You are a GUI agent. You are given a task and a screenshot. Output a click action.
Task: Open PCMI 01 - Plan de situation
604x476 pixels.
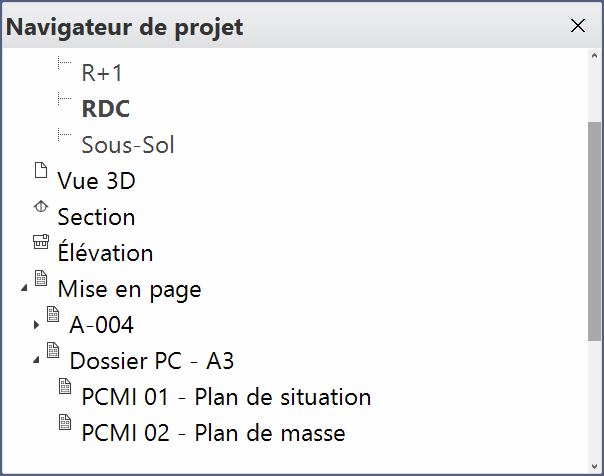click(226, 397)
